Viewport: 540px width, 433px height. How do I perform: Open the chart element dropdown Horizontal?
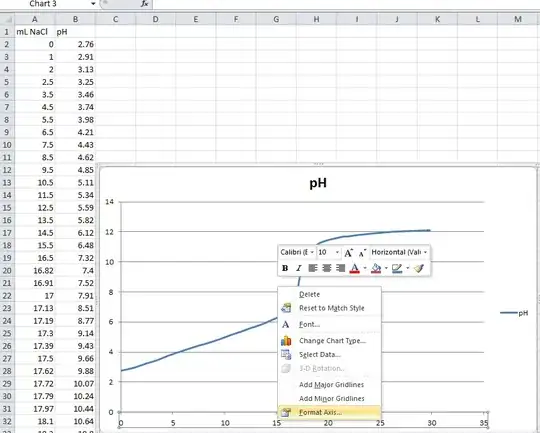tap(425, 252)
